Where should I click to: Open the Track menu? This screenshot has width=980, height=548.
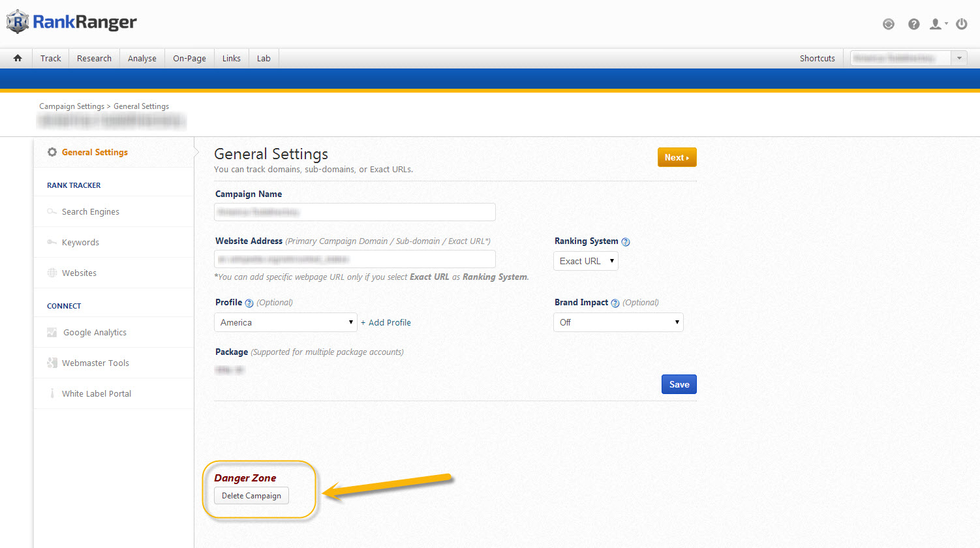pos(50,58)
